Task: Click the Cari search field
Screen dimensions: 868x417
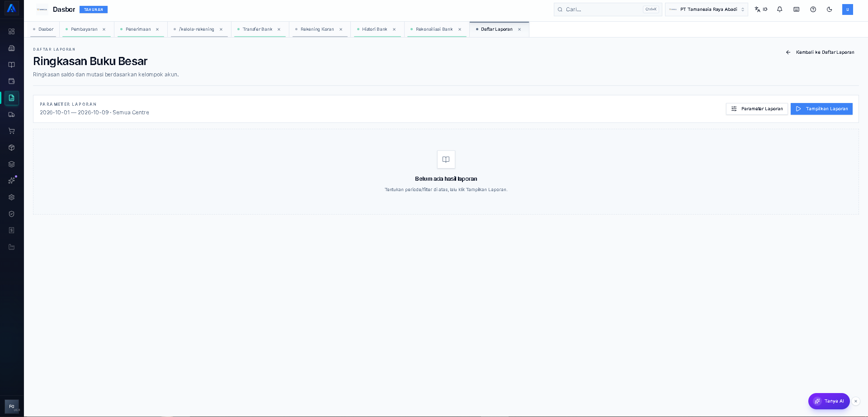Action: 608,9
